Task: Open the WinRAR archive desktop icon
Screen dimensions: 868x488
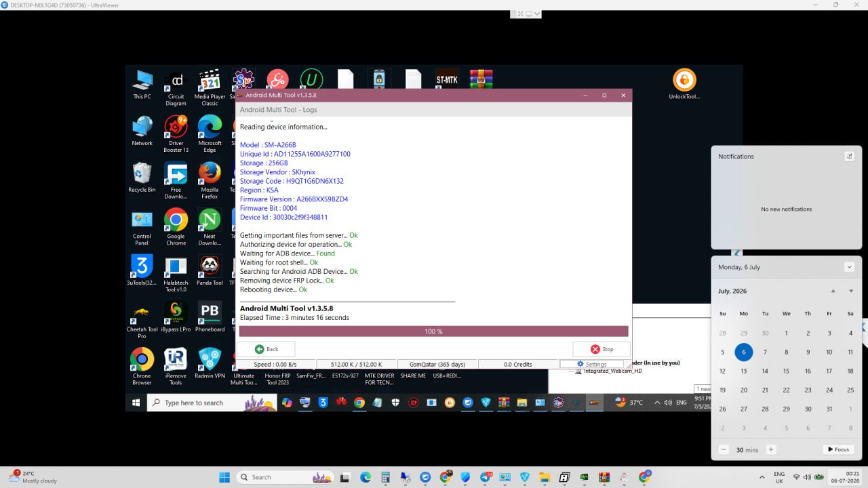Action: 481,78
